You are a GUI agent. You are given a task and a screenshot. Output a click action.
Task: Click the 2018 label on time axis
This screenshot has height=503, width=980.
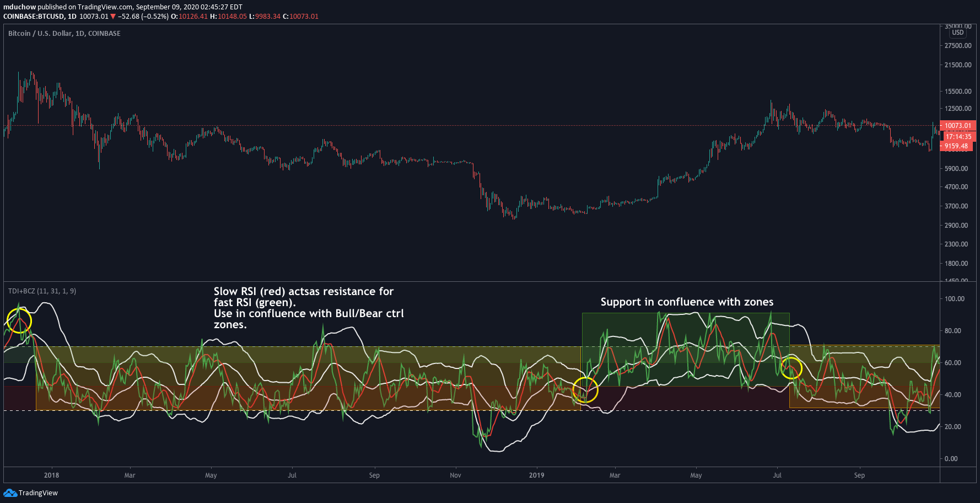51,475
